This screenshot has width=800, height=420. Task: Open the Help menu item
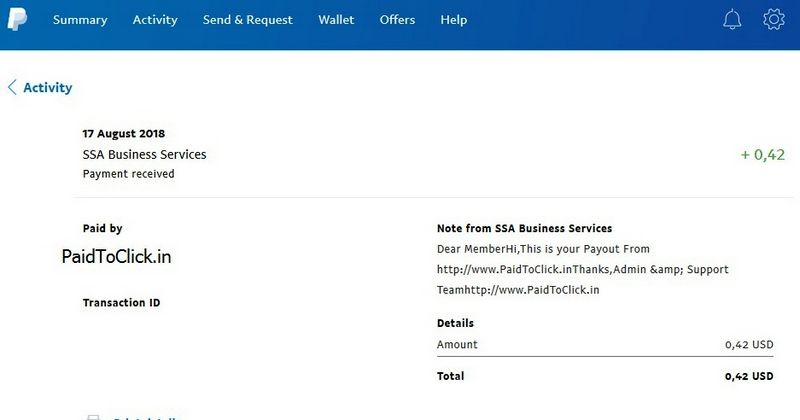coord(454,20)
